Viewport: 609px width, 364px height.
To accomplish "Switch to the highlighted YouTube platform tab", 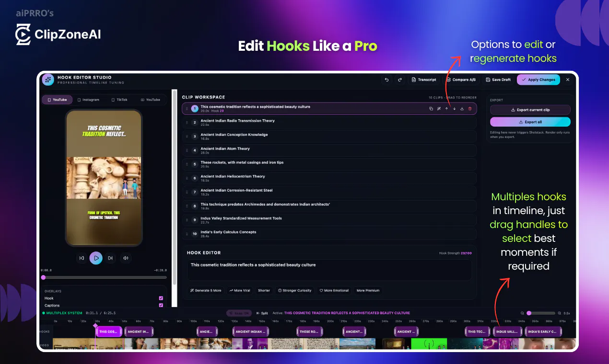I will 58,100.
